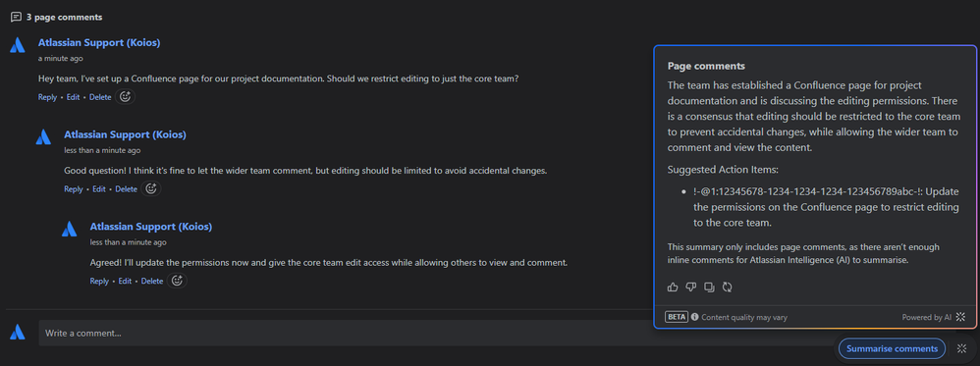Reply to the third comment
This screenshot has width=980, height=366.
[x=99, y=281]
